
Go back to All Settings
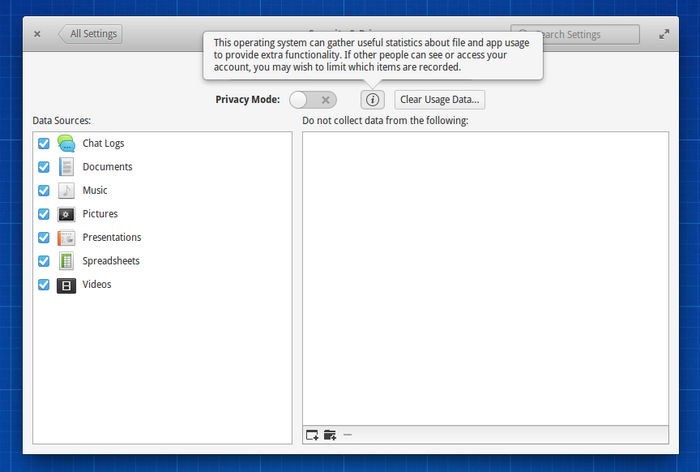[90, 34]
